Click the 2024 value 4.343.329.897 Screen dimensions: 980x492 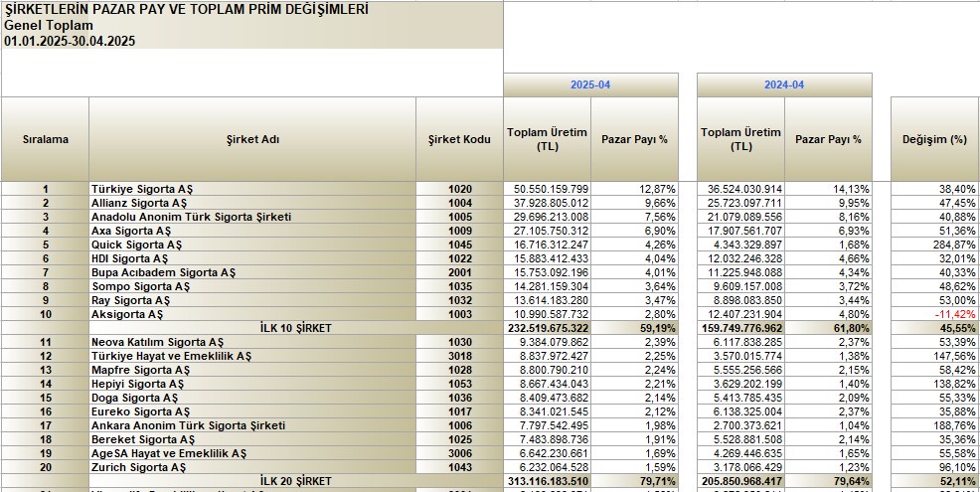tap(740, 245)
